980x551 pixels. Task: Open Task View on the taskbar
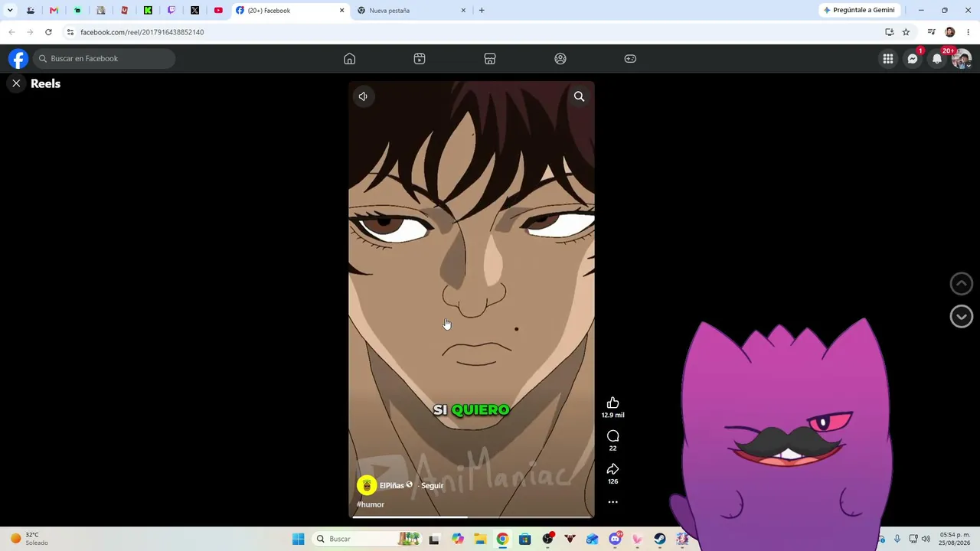tap(434, 539)
